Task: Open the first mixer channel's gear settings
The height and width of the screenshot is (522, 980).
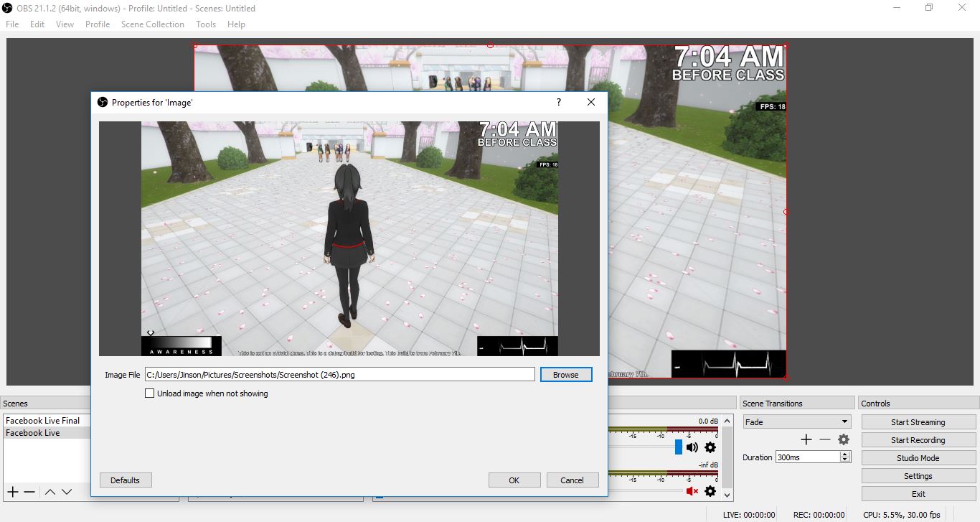Action: (x=710, y=447)
